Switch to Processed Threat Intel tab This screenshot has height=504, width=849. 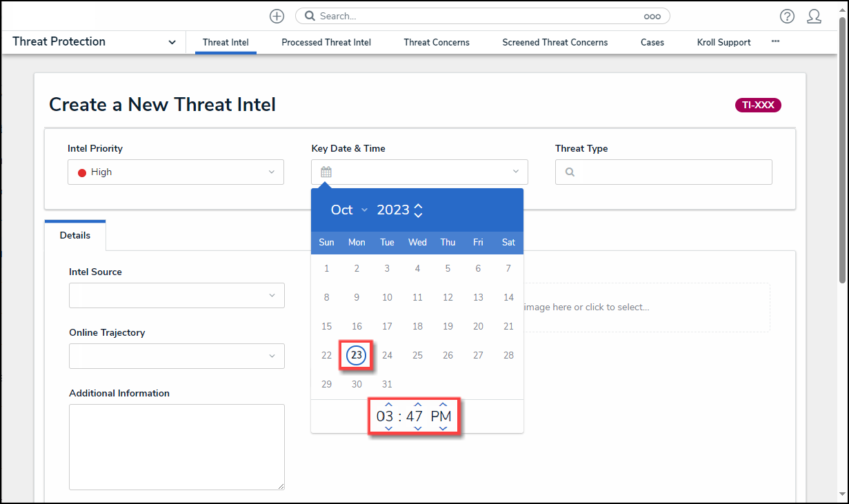[x=326, y=42]
